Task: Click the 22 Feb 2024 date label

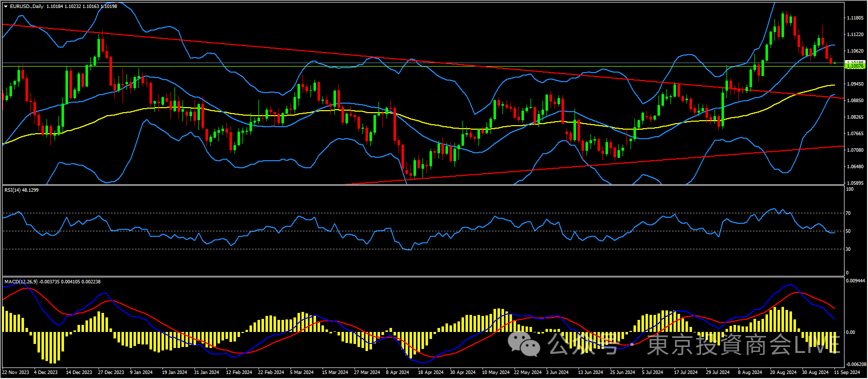Action: tap(271, 372)
